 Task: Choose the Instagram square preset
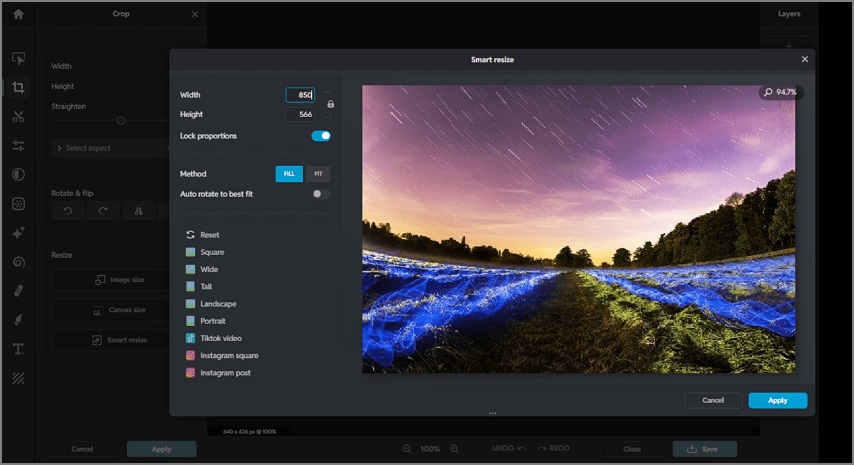[x=222, y=356]
